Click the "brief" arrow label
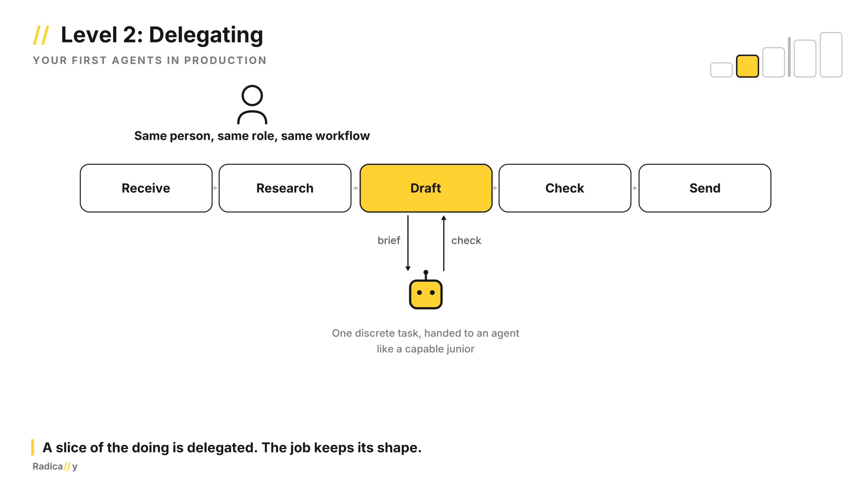This screenshot has height=488, width=868. click(389, 241)
